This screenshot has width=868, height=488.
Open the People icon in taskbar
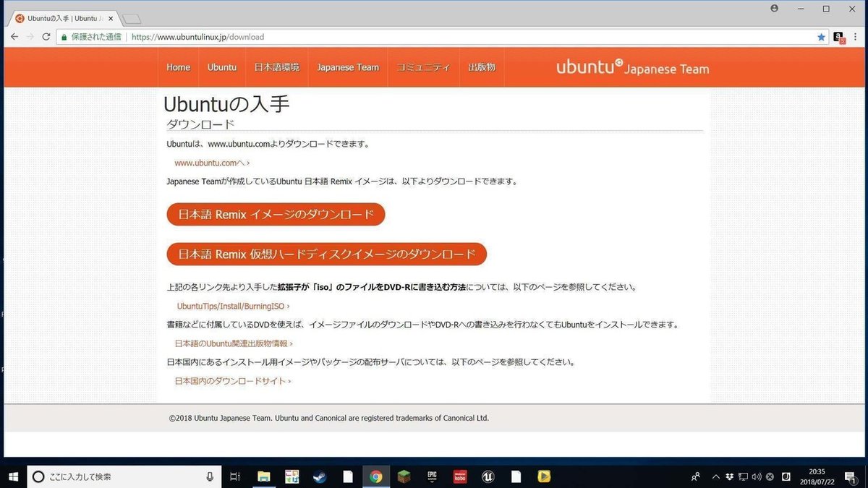[x=696, y=476]
